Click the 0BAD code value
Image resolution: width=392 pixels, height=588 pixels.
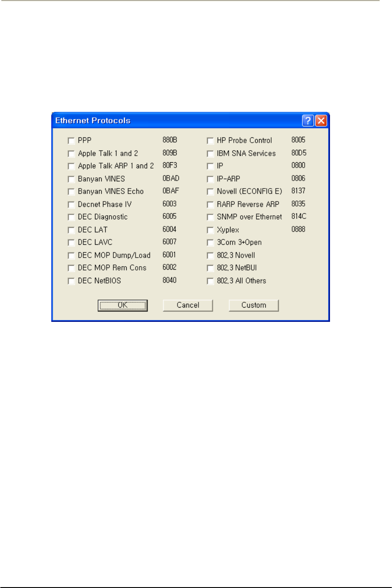tap(171, 178)
